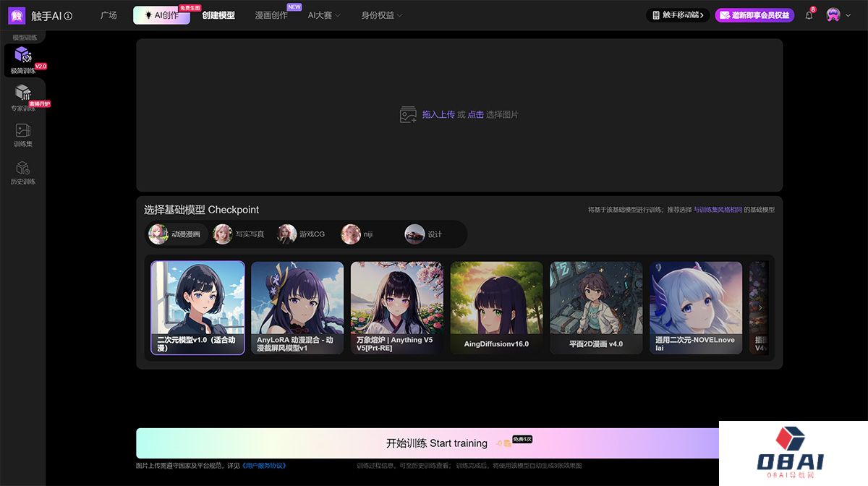Image resolution: width=868 pixels, height=486 pixels.
Task: Click the 开始训练 Start training button
Action: [x=427, y=443]
